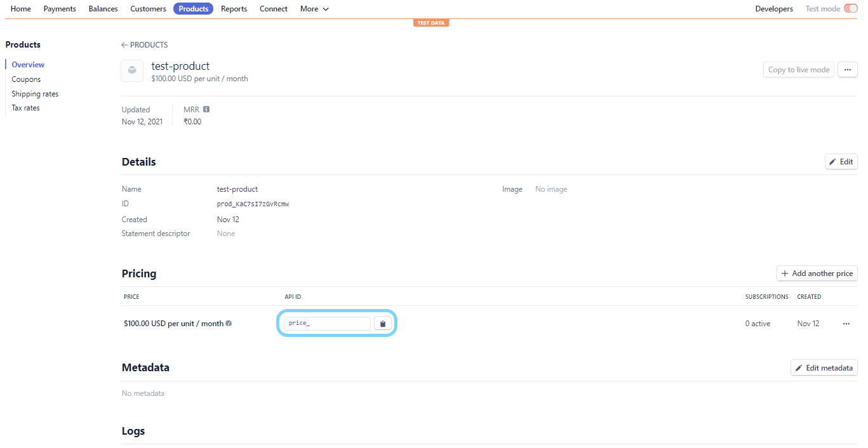Click the Copy to live mode button
868x448 pixels.
(798, 70)
